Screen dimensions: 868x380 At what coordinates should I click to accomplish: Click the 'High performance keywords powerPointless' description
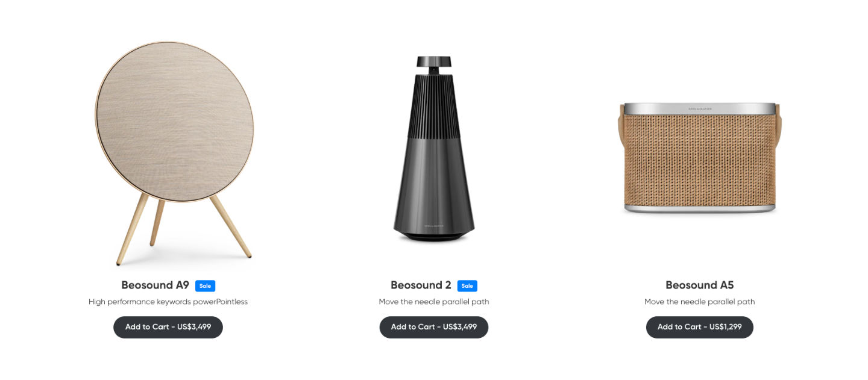click(x=168, y=302)
